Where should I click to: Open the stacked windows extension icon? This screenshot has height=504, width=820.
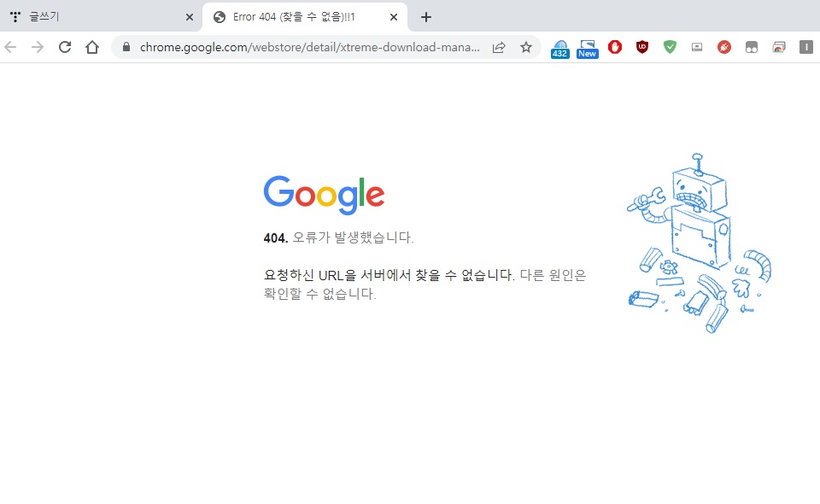tap(779, 48)
